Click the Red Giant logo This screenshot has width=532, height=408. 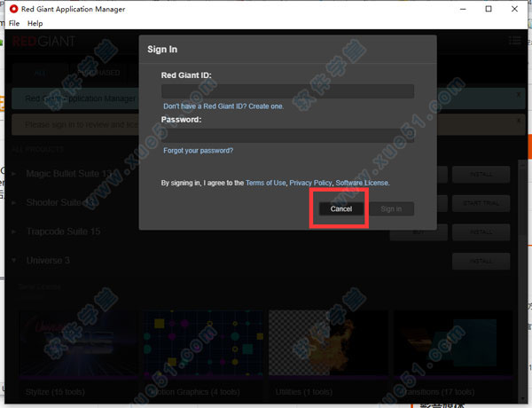(x=43, y=42)
